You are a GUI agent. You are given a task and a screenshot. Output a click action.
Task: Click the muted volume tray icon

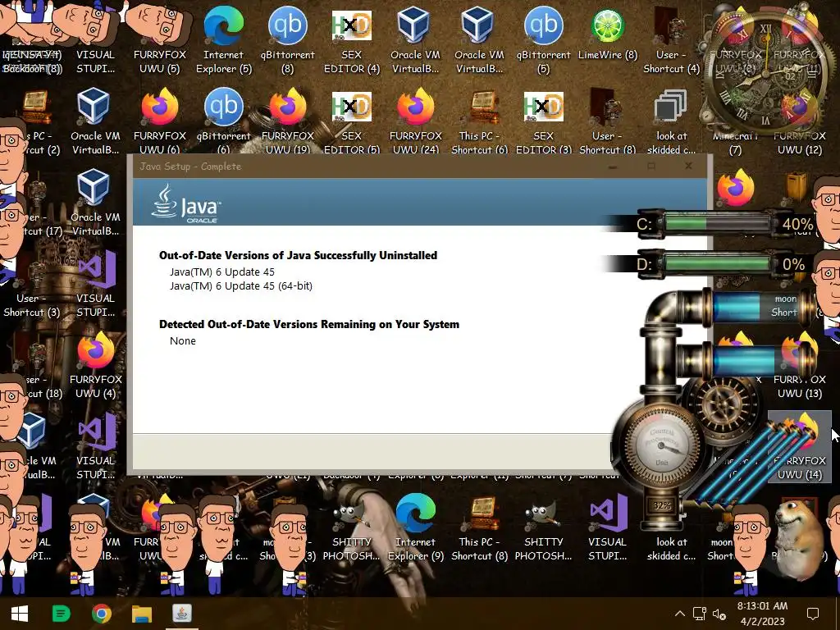[719, 614]
